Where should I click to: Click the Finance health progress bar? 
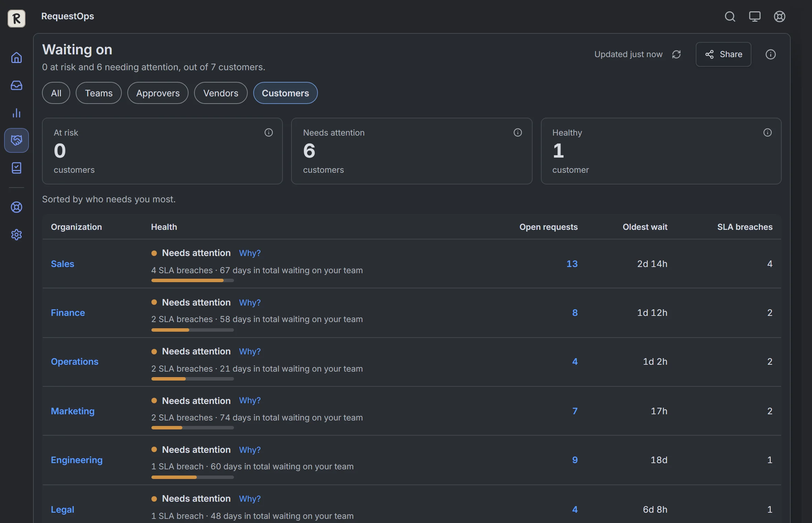pos(192,330)
